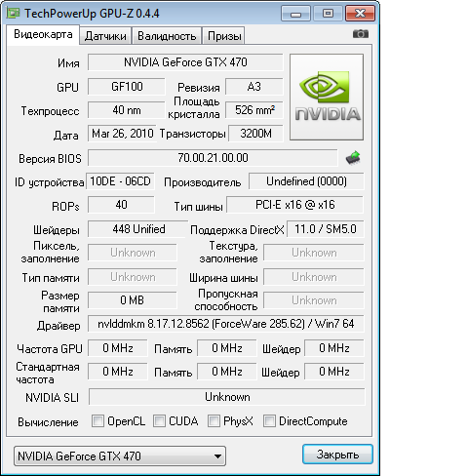Click the Тип памяти Unknown field

[x=133, y=277]
